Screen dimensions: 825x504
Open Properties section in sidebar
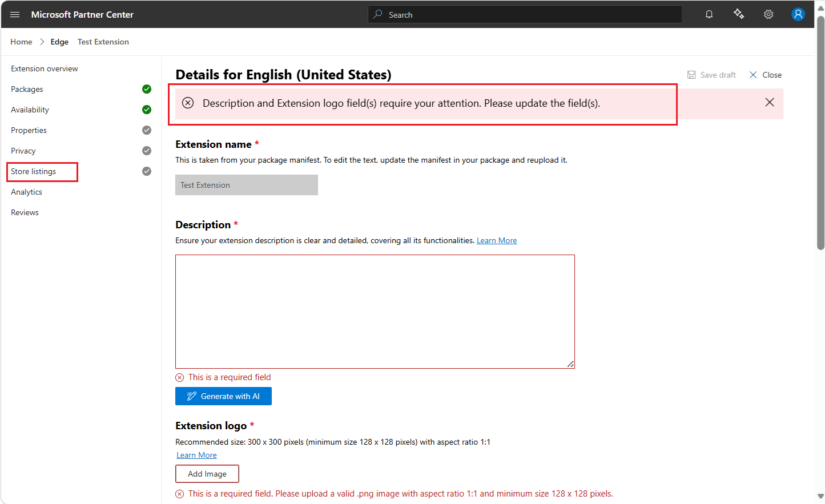coord(29,130)
